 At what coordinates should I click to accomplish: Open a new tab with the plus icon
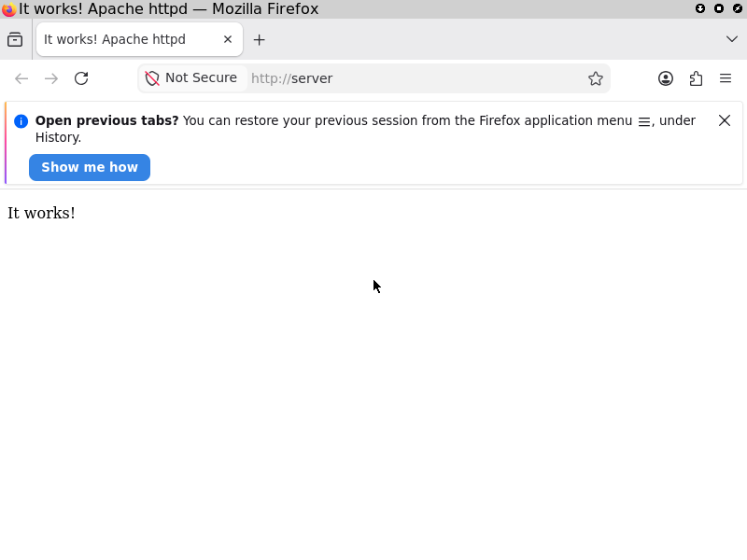pos(260,39)
